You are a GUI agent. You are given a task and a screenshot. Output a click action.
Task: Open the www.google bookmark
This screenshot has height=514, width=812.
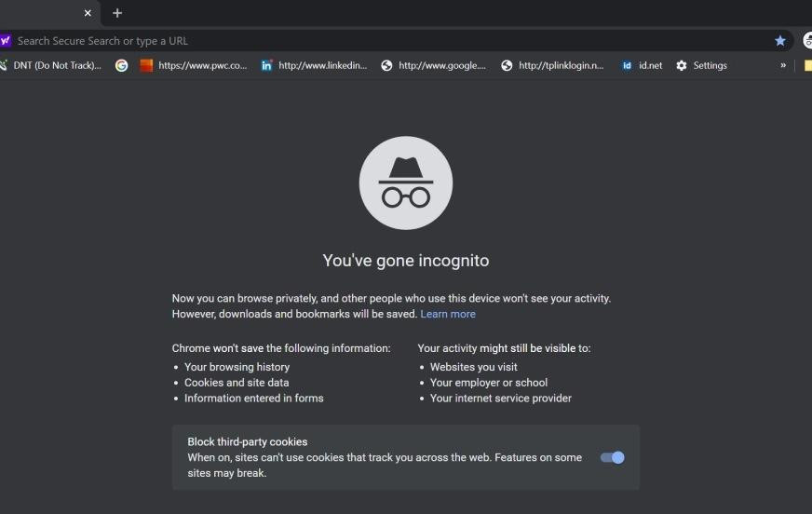(x=433, y=66)
